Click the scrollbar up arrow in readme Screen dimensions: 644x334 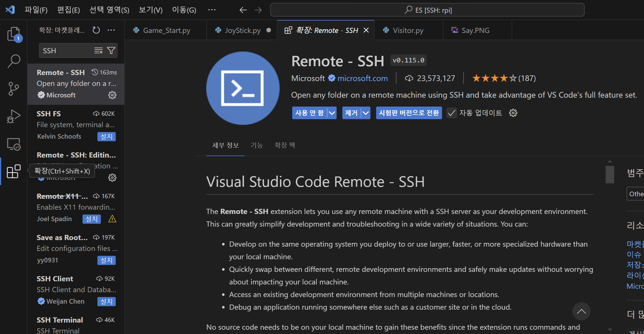pyautogui.click(x=610, y=161)
